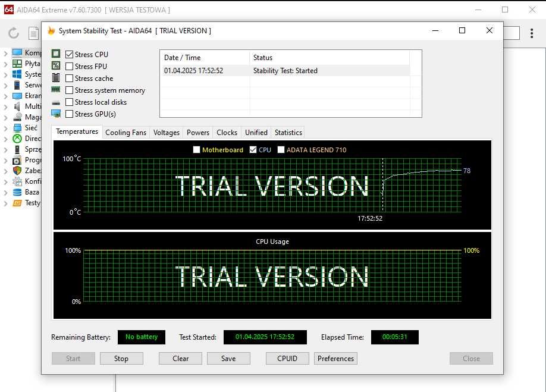The image size is (546, 392).
Task: Click the Stress FPU percent icon
Action: [56, 65]
